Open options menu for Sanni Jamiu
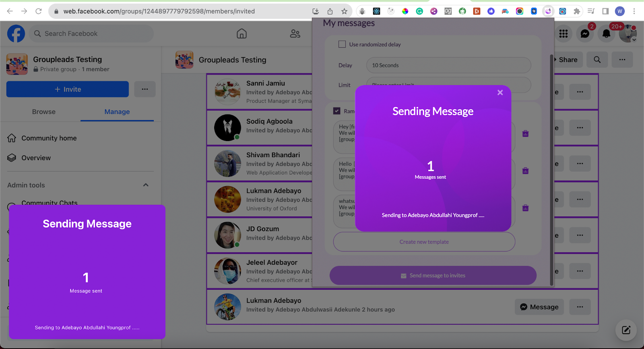This screenshot has width=644, height=349. tap(580, 92)
